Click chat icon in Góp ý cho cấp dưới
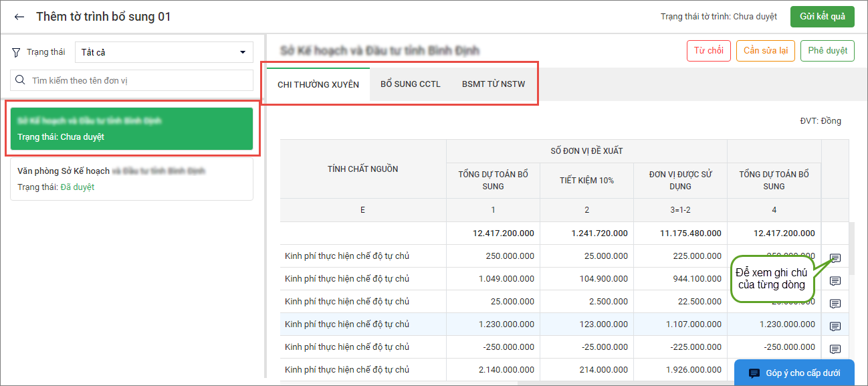Image resolution: width=868 pixels, height=386 pixels. pos(754,373)
